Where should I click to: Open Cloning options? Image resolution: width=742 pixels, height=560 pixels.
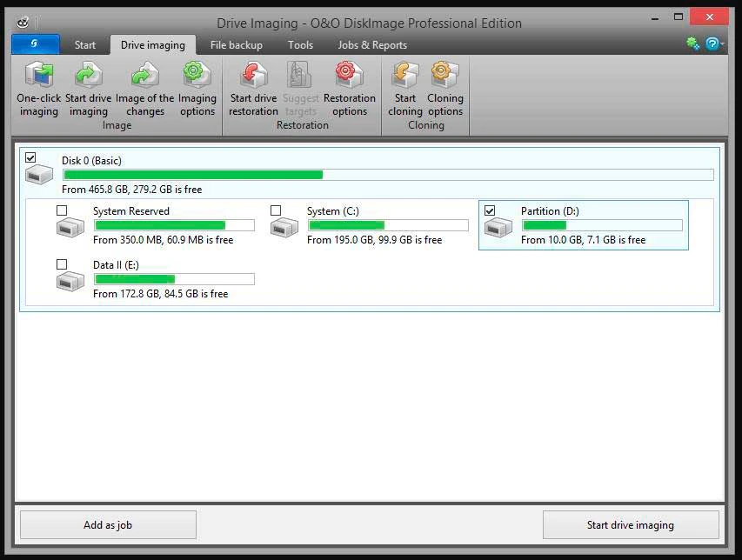[445, 75]
